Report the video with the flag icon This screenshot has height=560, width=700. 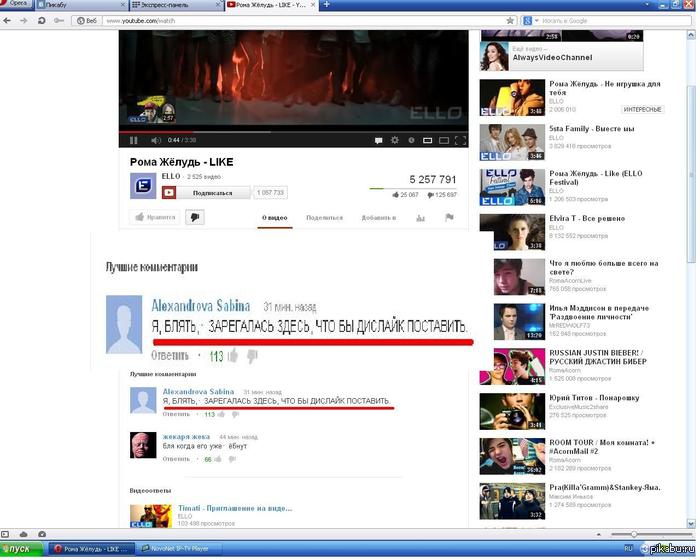449,217
